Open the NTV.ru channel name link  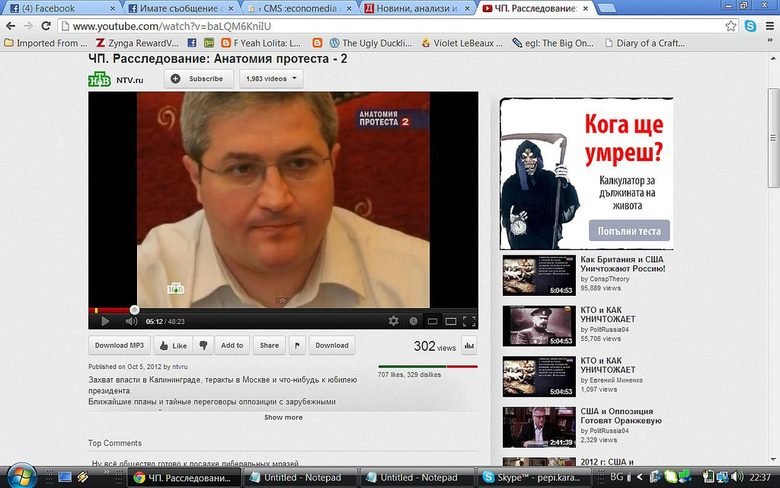pyautogui.click(x=129, y=80)
